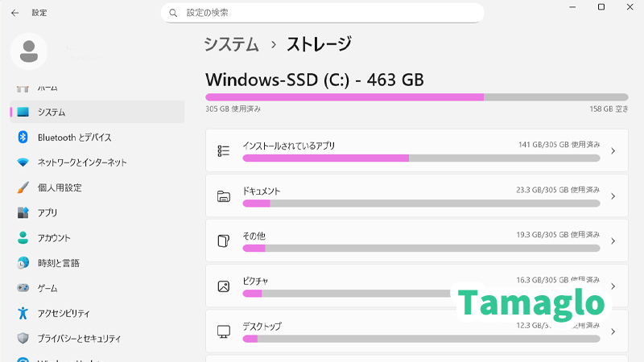
Task: Open the ホーム sidebar item
Action: point(47,88)
